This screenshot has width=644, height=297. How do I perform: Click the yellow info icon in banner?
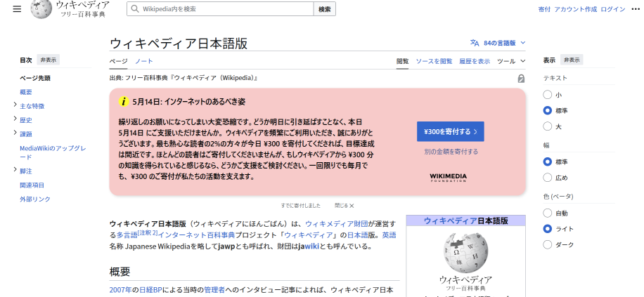tap(124, 102)
